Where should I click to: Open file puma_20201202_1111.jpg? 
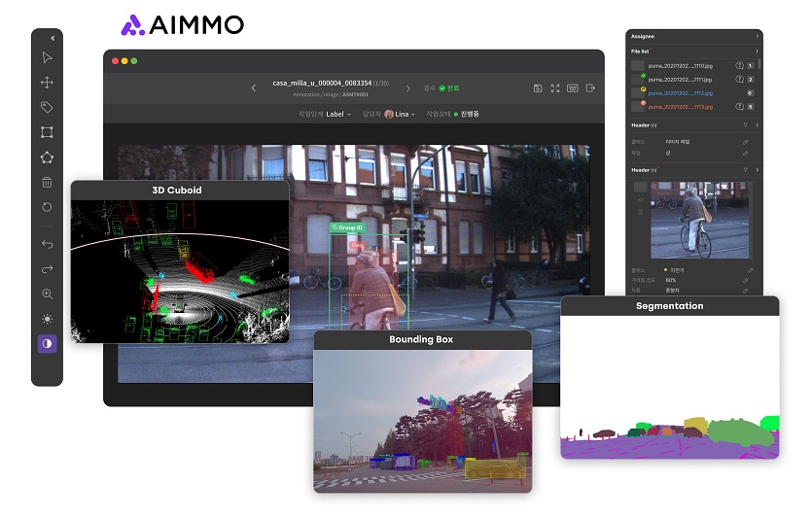680,80
